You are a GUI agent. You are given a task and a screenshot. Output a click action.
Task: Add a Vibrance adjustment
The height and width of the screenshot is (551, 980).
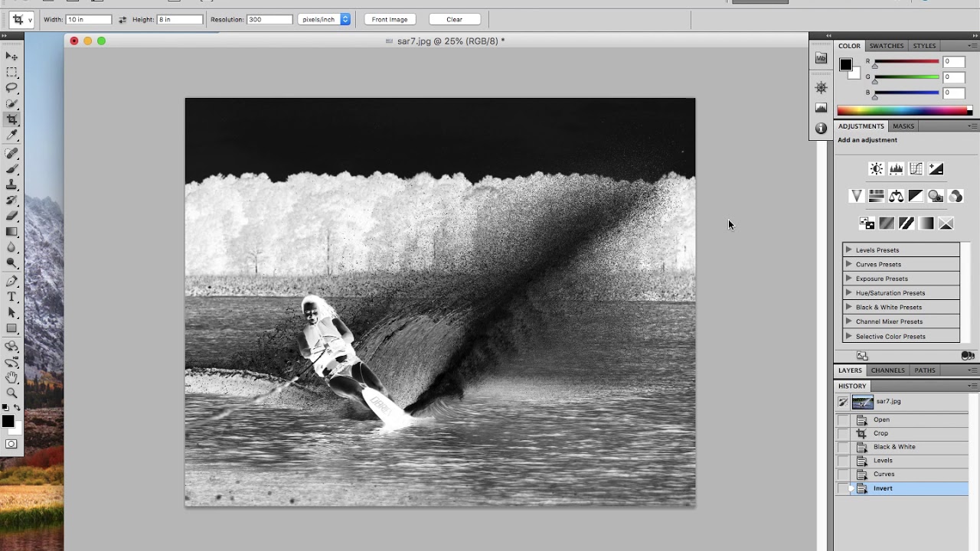click(857, 197)
